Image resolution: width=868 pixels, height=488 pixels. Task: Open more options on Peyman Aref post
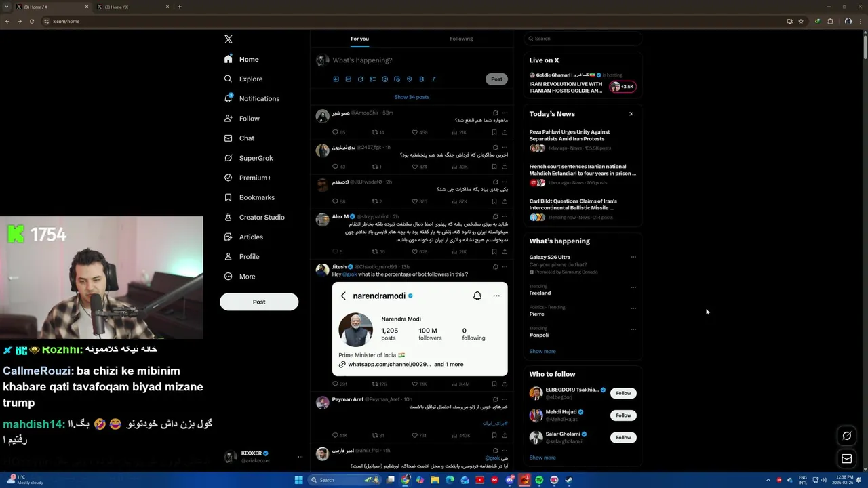pos(505,399)
